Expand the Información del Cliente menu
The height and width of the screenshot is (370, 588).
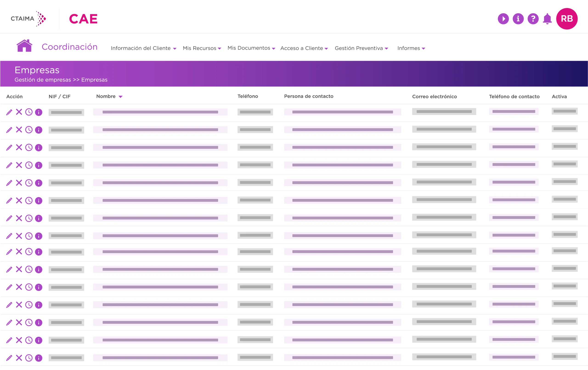(143, 48)
